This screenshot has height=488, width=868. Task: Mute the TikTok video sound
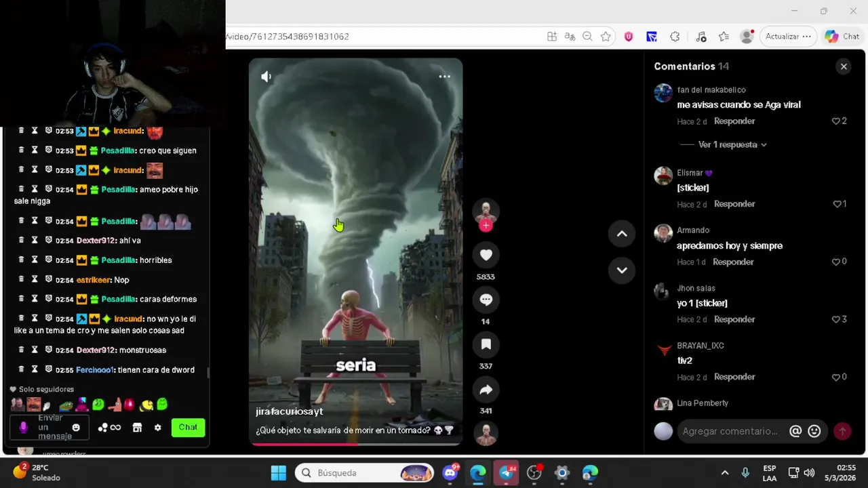266,77
